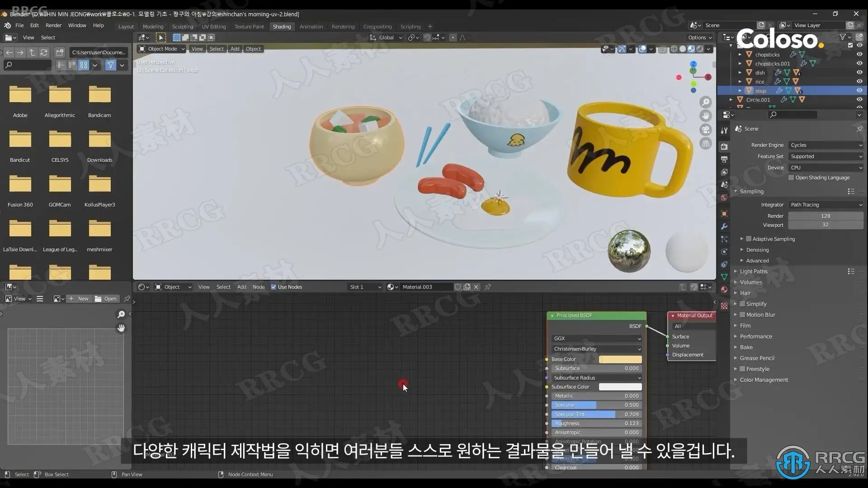Click the Base Color swatch in Principled BSDF
Screen dimensions: 868x488
(620, 359)
